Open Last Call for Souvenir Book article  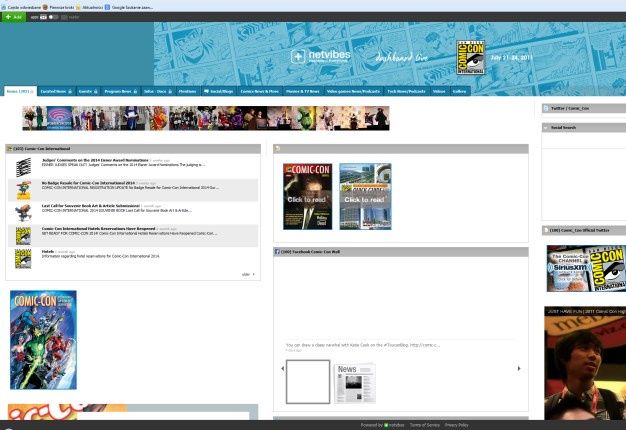pyautogui.click(x=91, y=206)
